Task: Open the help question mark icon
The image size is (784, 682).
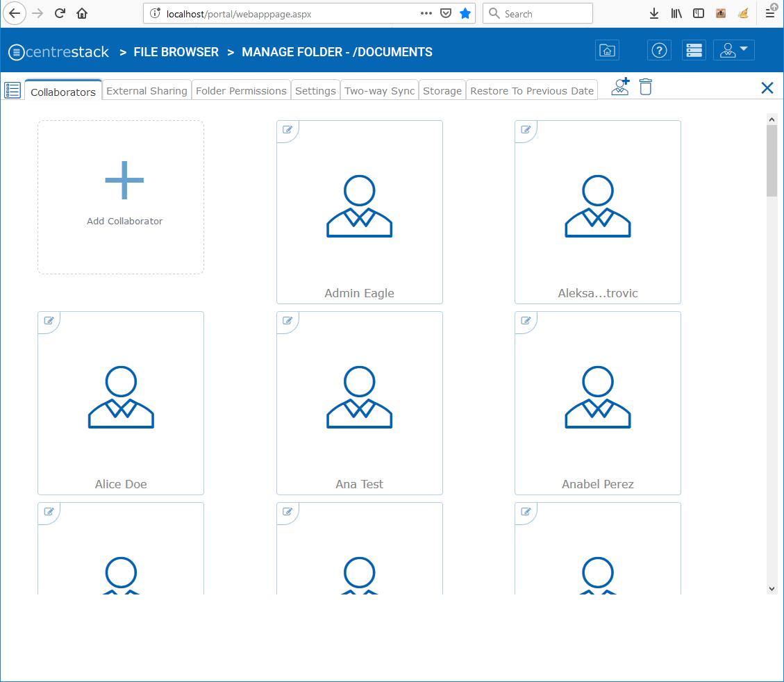Action: 659,51
